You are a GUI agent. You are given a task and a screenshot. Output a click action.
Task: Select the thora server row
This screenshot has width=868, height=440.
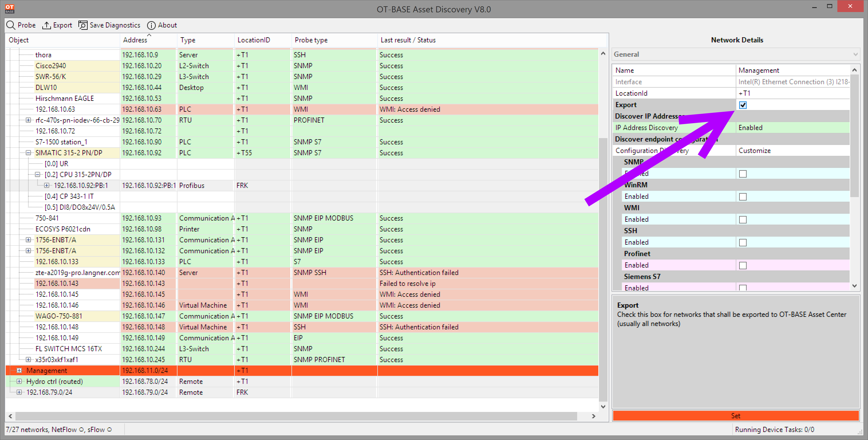[301, 55]
